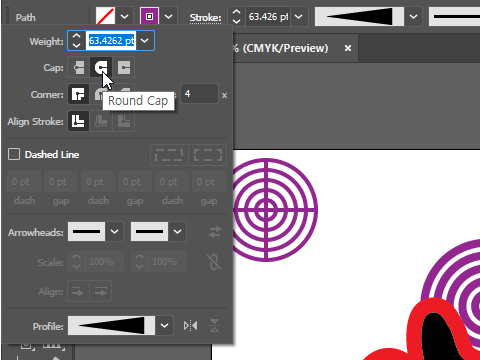This screenshot has height=360, width=480.
Task: Click the purple stroke color swatch
Action: coord(150,16)
